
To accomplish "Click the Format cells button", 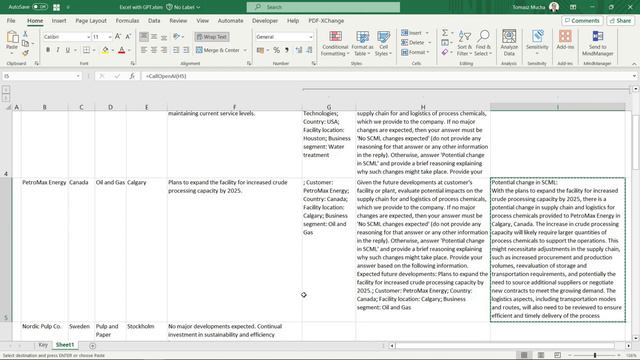I will point(414,52).
